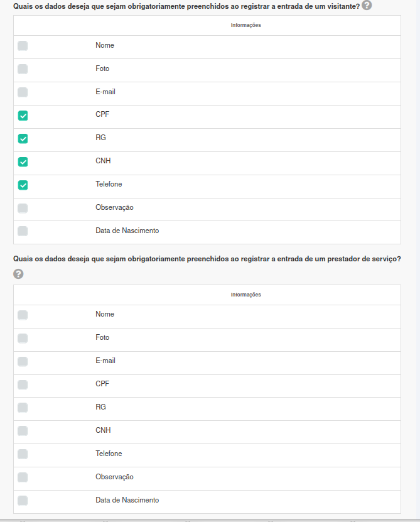
Task: Open help icon beside visitor question
Action: coord(367,5)
